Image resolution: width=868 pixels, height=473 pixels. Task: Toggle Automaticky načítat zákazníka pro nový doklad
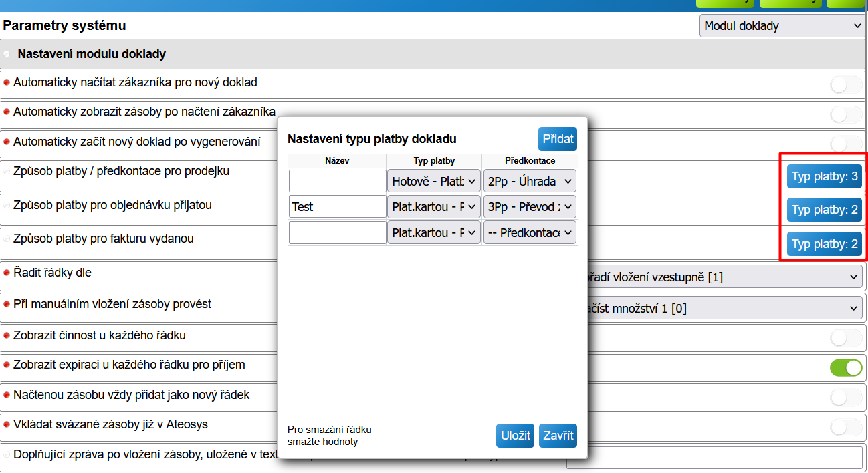tap(846, 85)
